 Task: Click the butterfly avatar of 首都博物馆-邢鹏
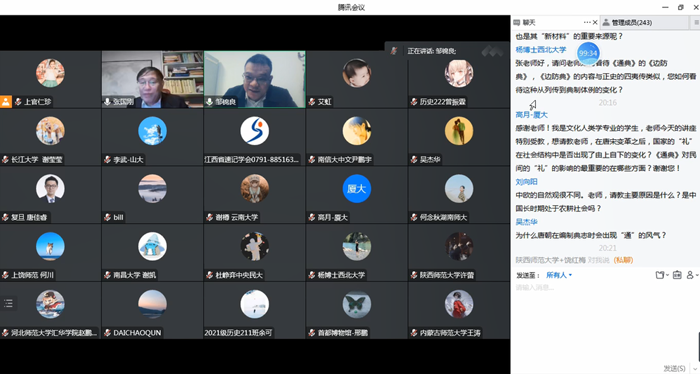[357, 304]
